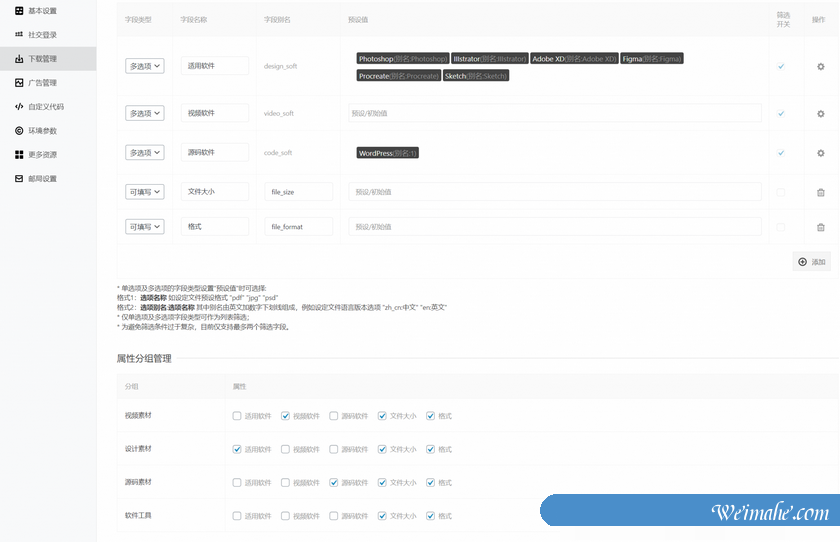The image size is (840, 542).
Task: Open 基本设置 sidebar icon
Action: tap(19, 11)
